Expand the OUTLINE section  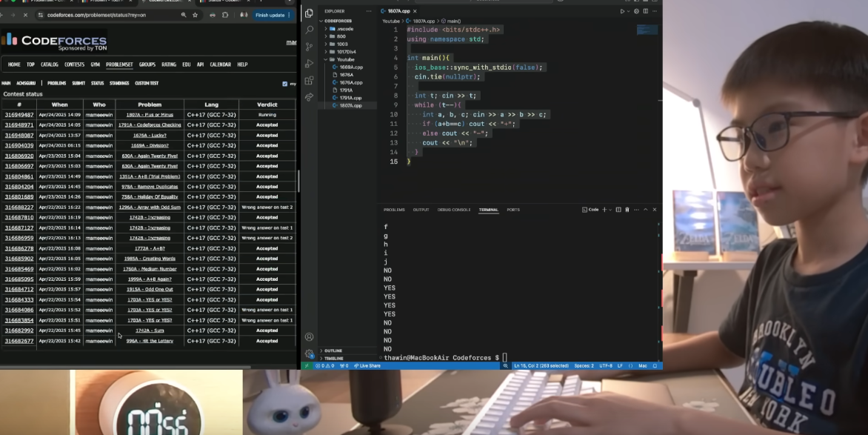point(333,351)
